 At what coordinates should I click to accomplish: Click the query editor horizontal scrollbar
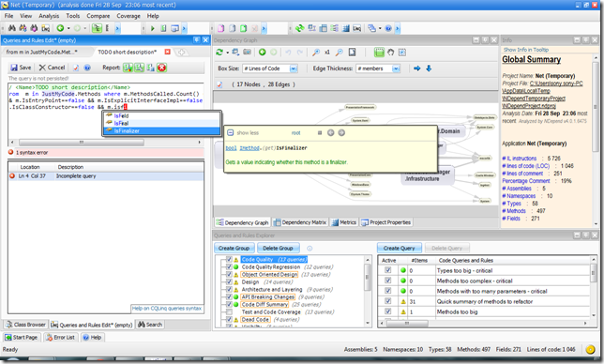[106, 143]
